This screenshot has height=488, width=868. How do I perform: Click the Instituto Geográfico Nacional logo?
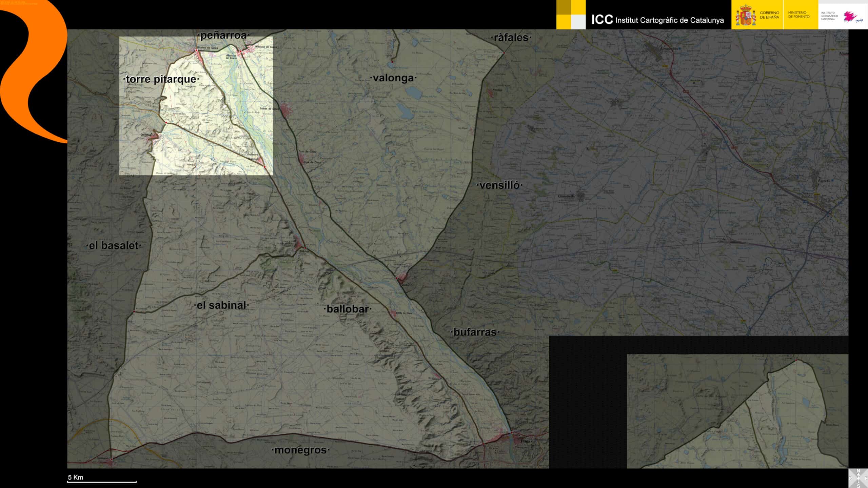[843, 16]
